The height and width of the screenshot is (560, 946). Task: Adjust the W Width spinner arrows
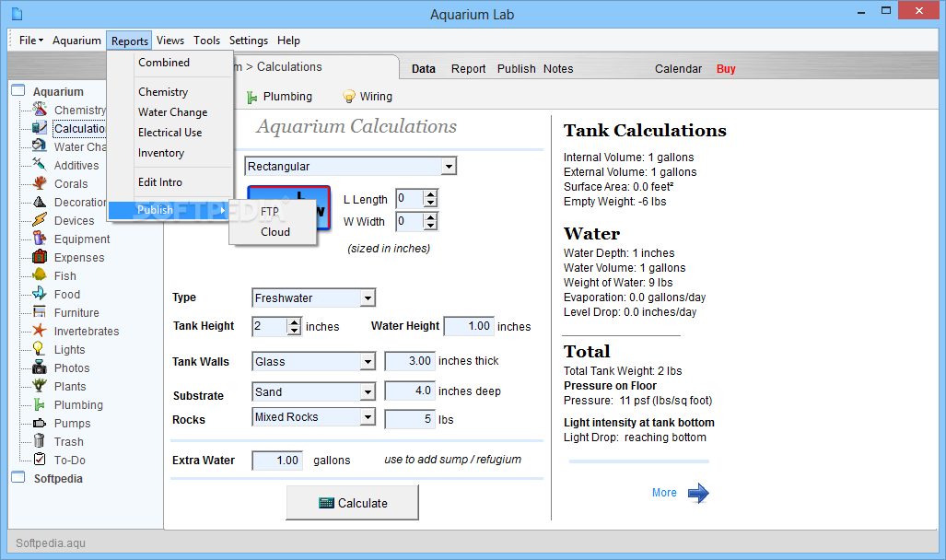(430, 221)
